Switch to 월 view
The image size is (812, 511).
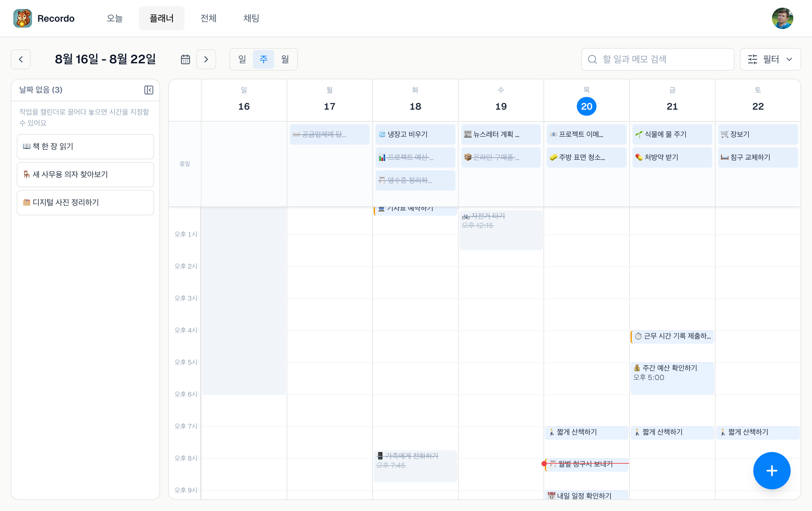(285, 59)
